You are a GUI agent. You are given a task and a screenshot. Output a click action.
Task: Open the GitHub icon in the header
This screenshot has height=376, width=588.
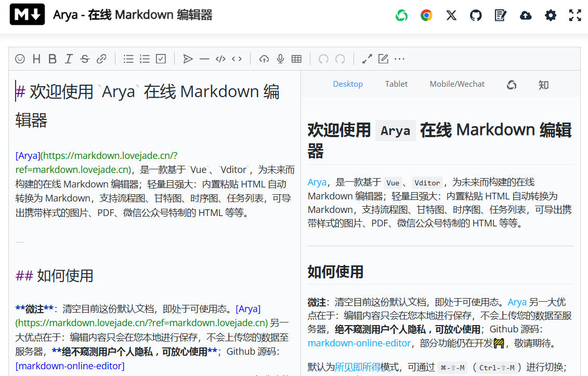(476, 16)
